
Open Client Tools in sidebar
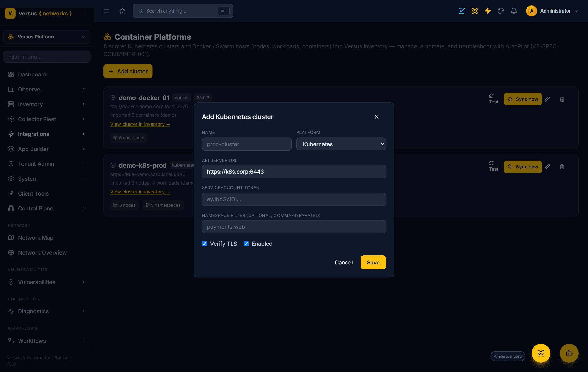pos(47,194)
